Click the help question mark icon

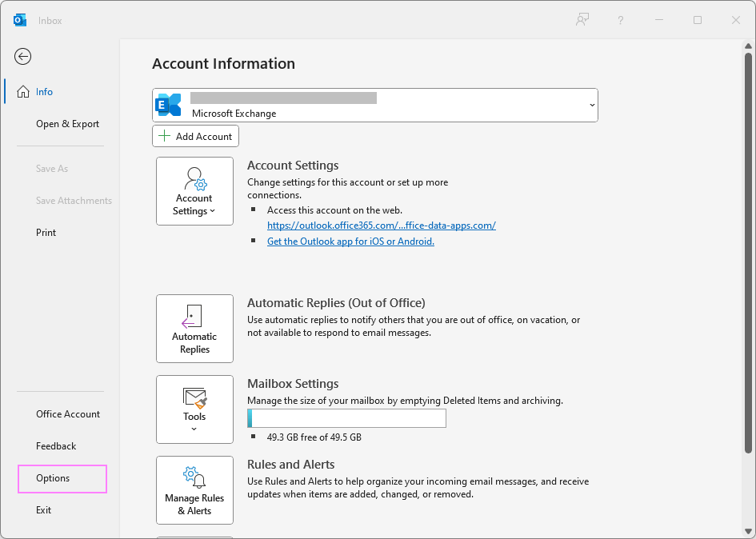(621, 20)
